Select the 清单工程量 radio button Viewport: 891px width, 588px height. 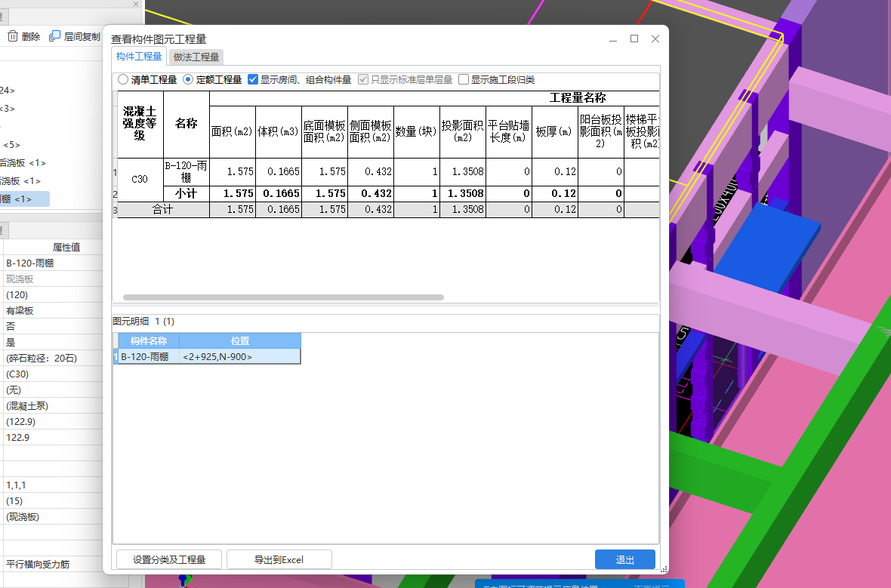(123, 79)
